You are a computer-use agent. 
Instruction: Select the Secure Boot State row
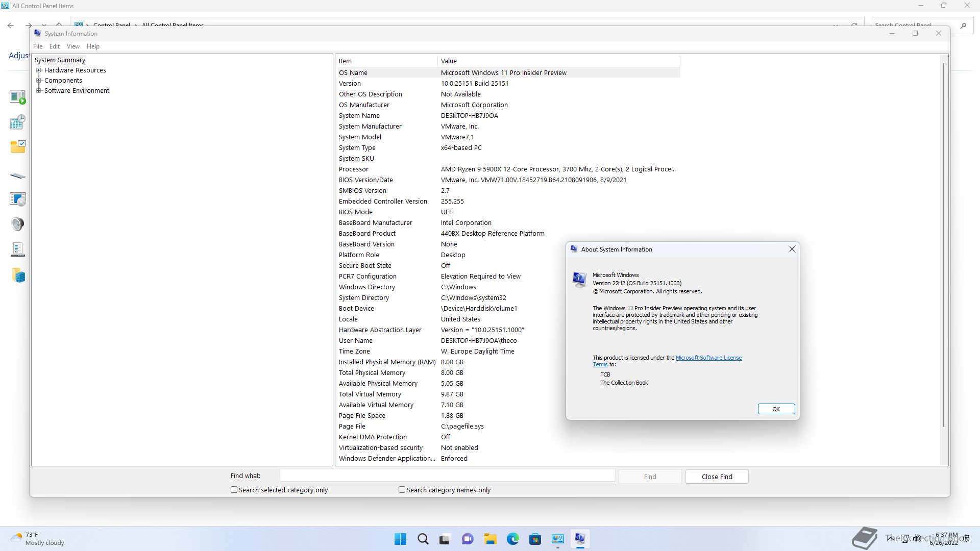[508, 265]
